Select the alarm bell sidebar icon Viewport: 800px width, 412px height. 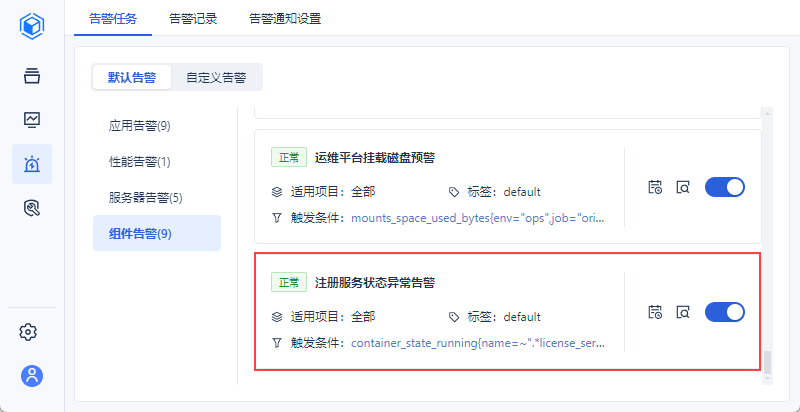tap(32, 164)
